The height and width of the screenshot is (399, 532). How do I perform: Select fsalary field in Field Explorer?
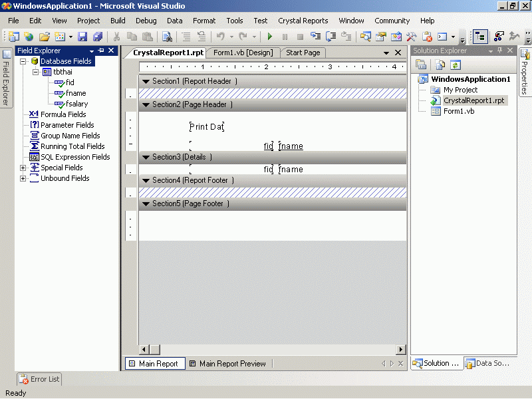coord(76,104)
